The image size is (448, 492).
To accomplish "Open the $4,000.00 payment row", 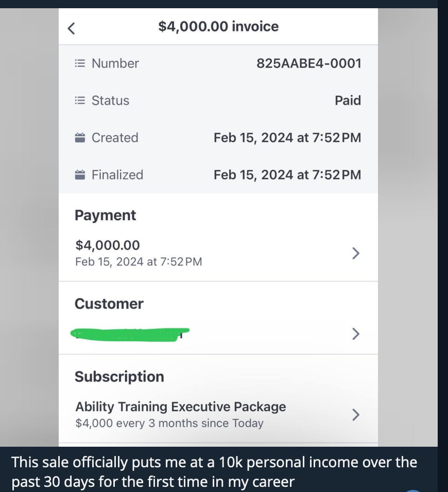I will (x=218, y=253).
